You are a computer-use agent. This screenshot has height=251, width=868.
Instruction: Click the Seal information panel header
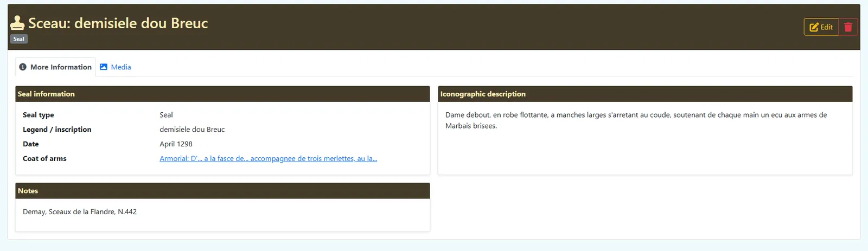pos(222,94)
